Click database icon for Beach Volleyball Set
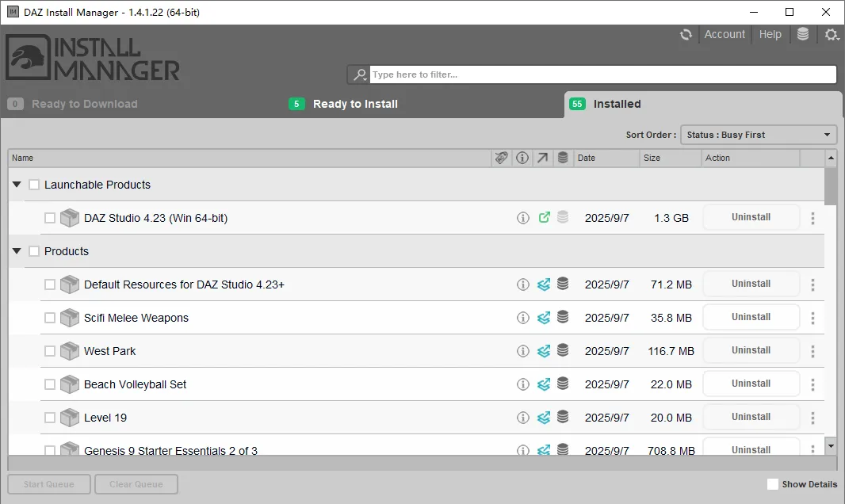845x504 pixels. [x=563, y=384]
